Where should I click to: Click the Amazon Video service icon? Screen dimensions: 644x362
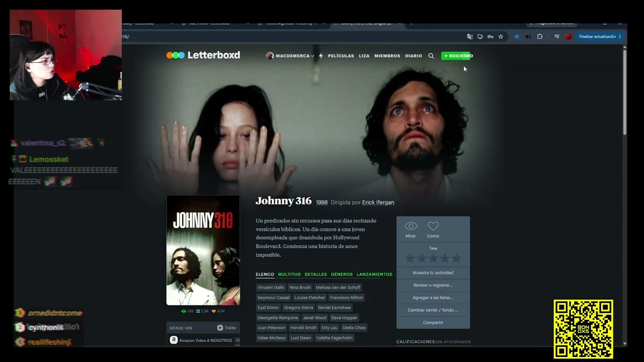[x=174, y=340]
